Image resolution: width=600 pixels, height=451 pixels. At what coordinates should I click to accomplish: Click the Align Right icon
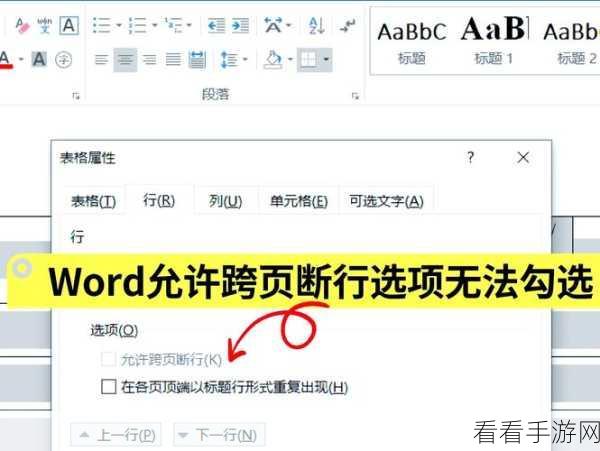coord(149,59)
